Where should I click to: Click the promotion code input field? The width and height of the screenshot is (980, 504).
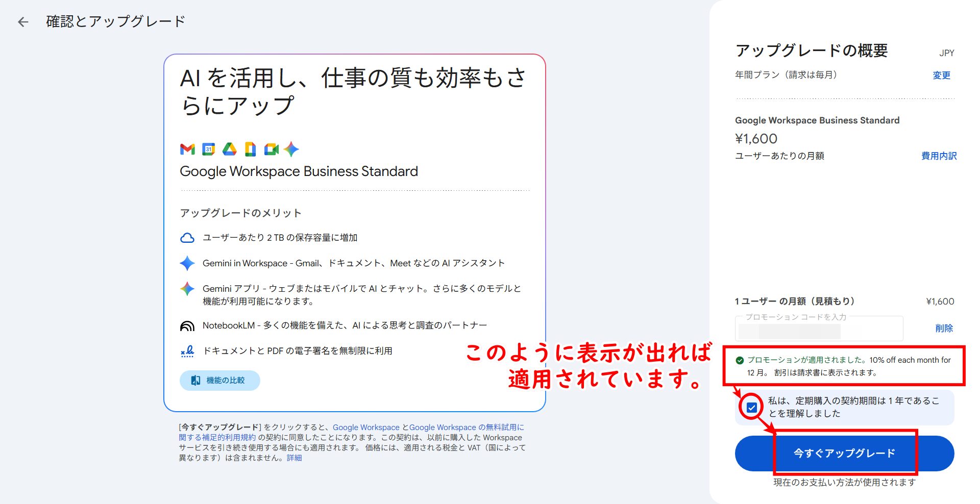pos(819,330)
